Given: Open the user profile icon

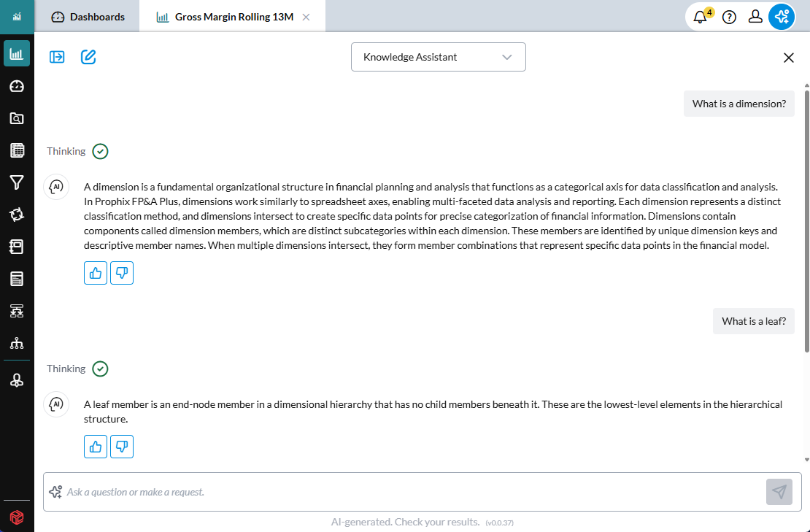Looking at the screenshot, I should (x=756, y=17).
